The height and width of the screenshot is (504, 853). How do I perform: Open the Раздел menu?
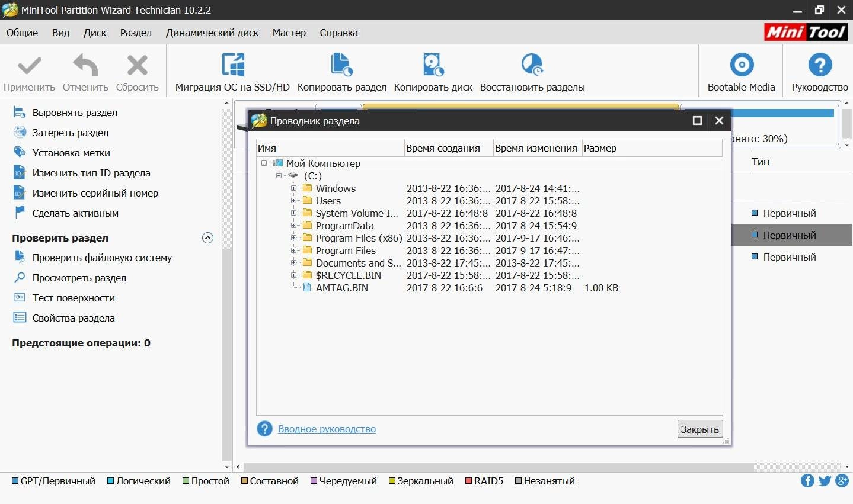(x=136, y=33)
